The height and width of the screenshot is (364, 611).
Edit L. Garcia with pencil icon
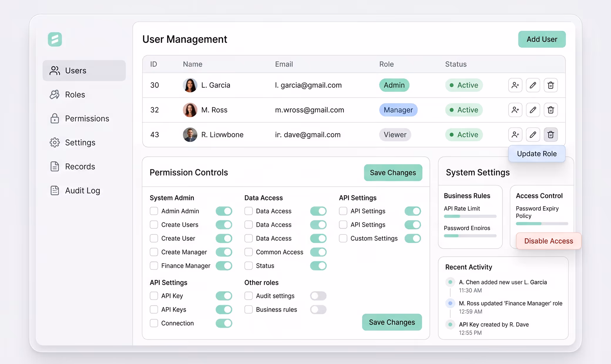[x=533, y=85]
